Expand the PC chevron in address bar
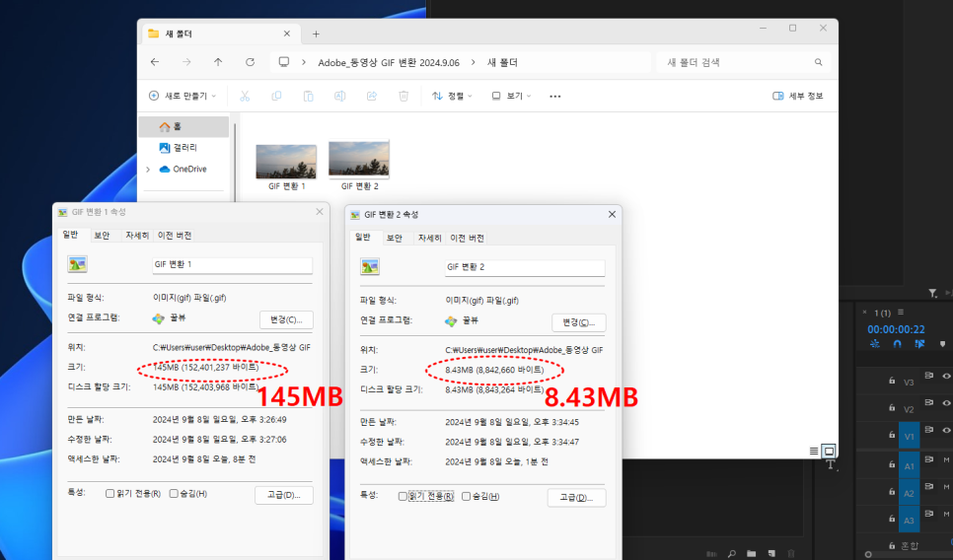 [304, 62]
